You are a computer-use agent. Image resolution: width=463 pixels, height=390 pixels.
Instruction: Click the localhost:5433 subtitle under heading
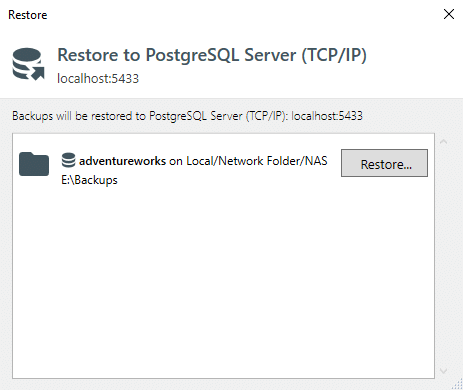click(x=98, y=79)
